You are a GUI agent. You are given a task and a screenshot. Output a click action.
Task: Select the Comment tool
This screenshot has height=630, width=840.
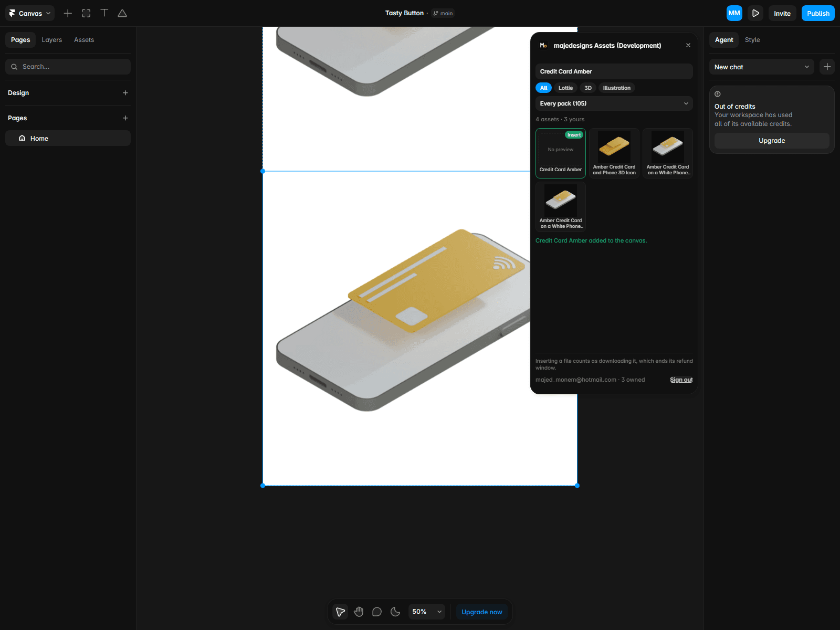pos(377,612)
